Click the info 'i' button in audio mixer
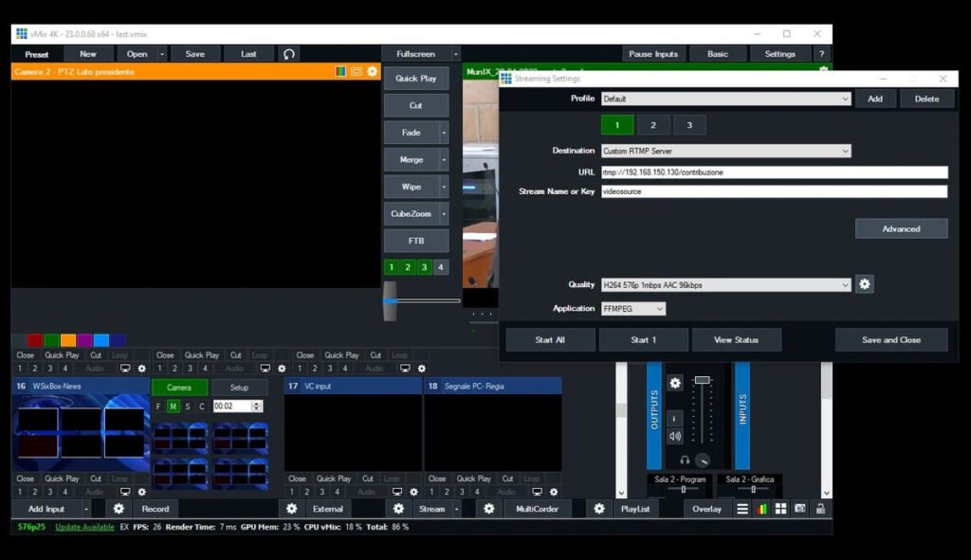Viewport: 971px width, 560px height. (x=675, y=418)
